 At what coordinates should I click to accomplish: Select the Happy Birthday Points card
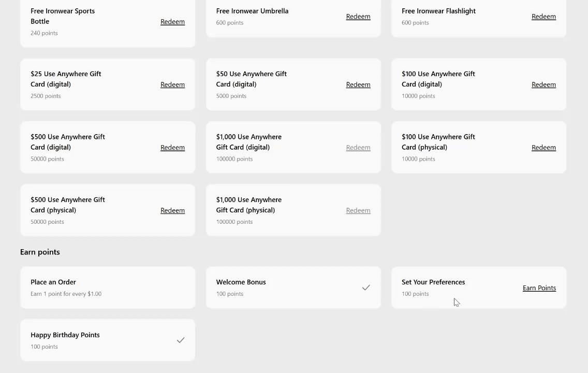point(107,340)
